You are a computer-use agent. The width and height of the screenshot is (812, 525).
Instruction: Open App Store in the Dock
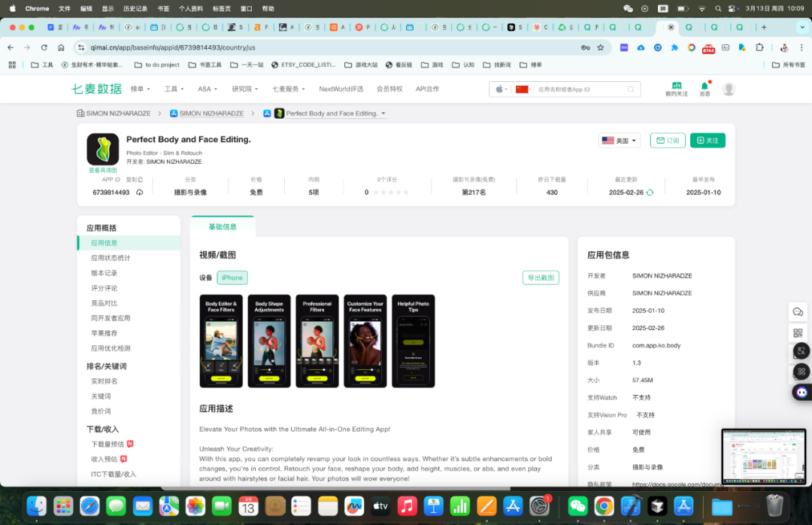pyautogui.click(x=513, y=506)
